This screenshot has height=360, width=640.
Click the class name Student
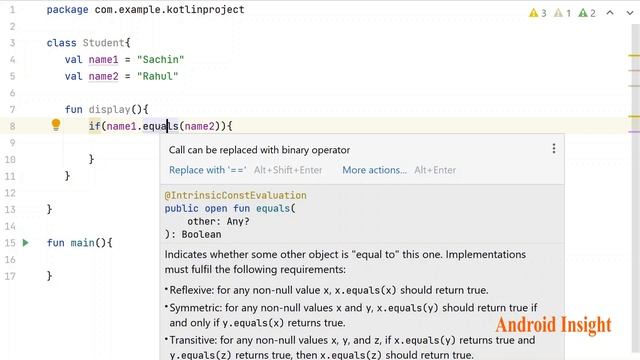[x=104, y=43]
